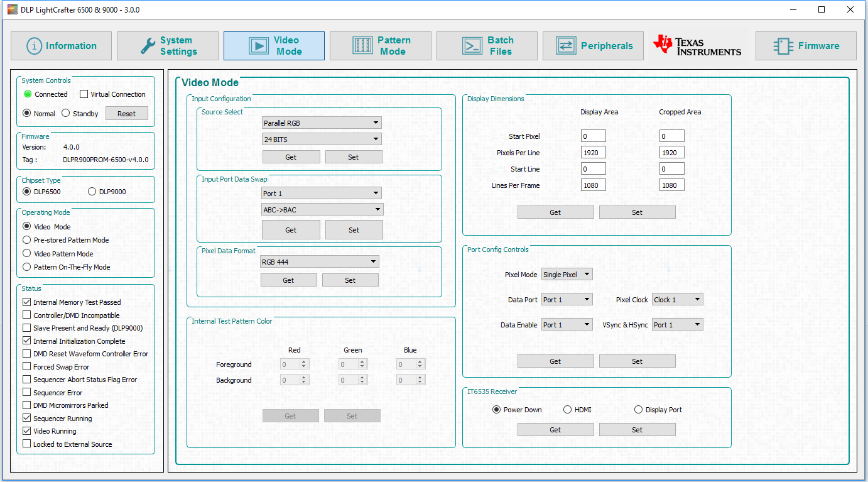Toggle Video Running checkbox
The width and height of the screenshot is (868, 482).
click(x=26, y=431)
